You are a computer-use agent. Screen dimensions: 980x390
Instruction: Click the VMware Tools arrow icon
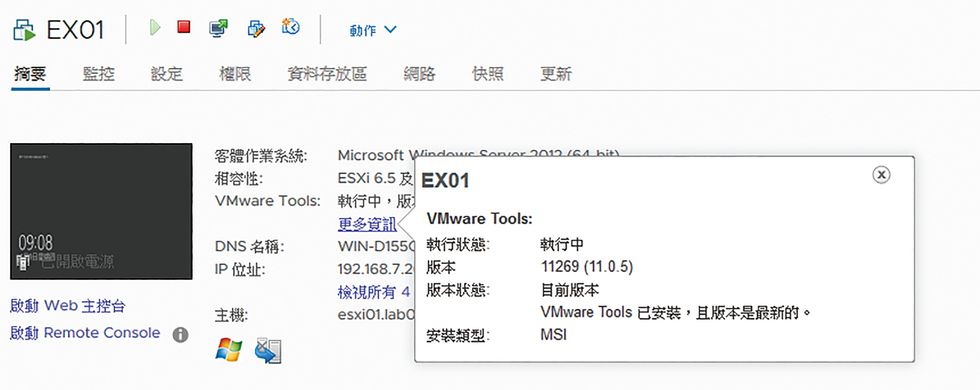coord(268,350)
